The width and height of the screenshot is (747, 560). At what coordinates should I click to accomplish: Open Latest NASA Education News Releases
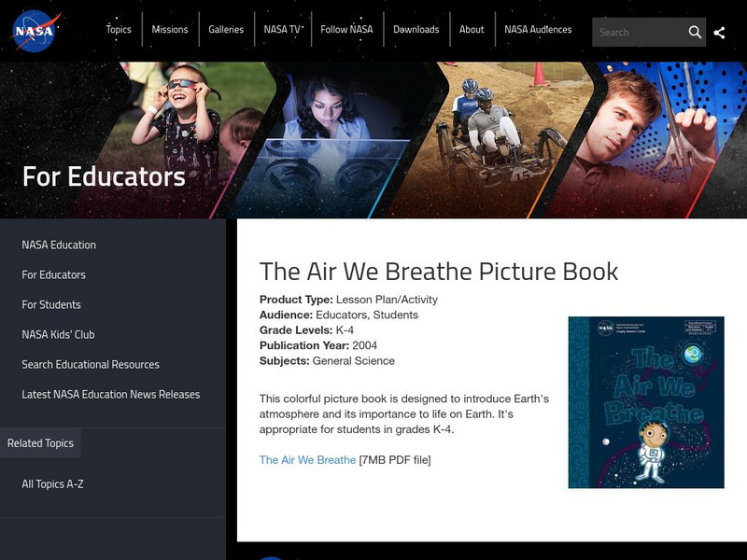click(x=112, y=394)
